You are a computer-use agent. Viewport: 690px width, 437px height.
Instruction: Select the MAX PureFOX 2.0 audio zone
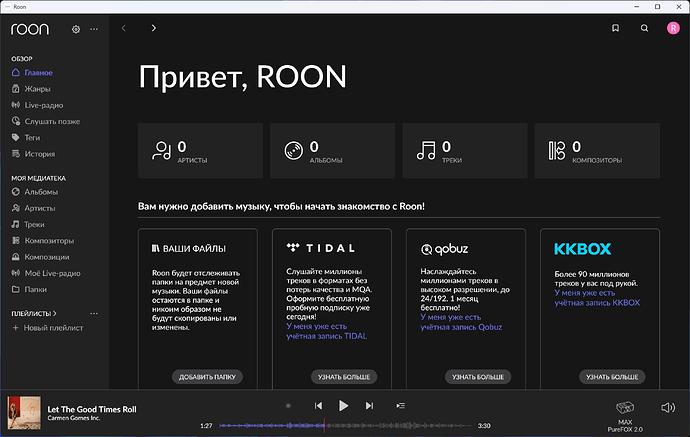pos(625,412)
